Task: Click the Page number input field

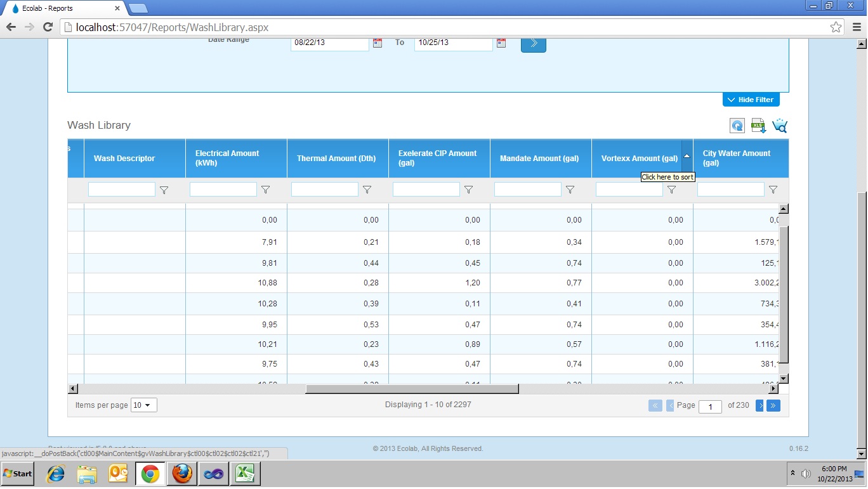Action: coord(710,407)
